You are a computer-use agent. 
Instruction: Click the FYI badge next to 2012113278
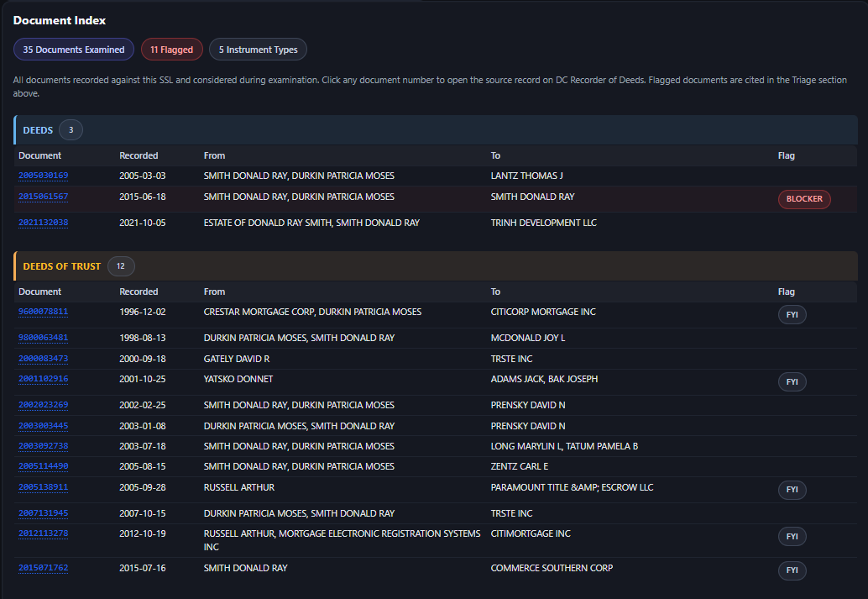(792, 536)
